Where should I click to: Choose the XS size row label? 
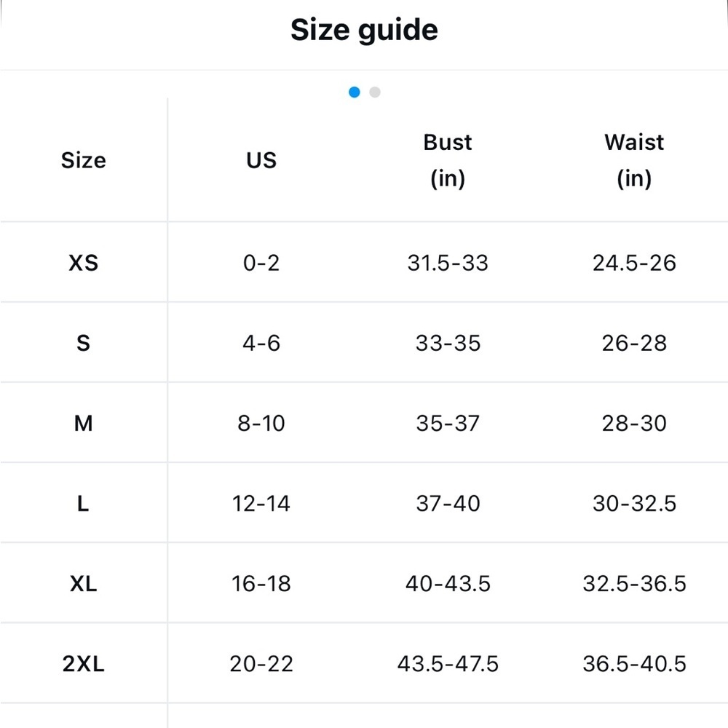click(x=84, y=263)
